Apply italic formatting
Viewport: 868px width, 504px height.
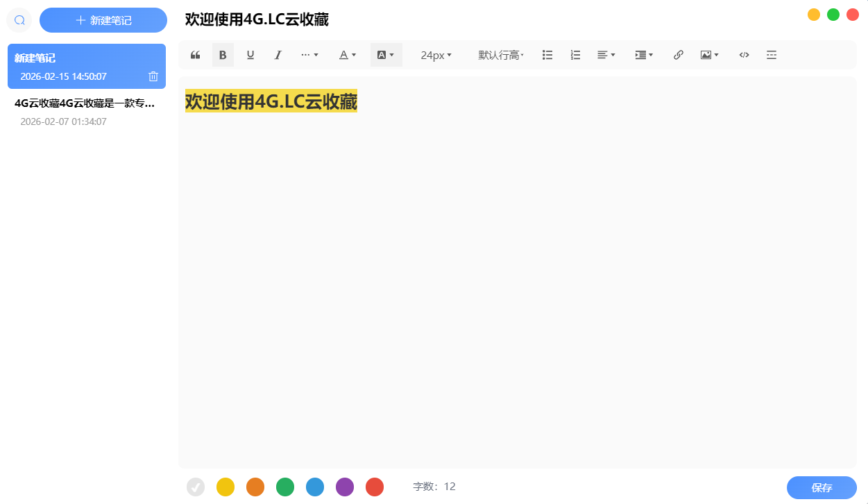pos(278,55)
